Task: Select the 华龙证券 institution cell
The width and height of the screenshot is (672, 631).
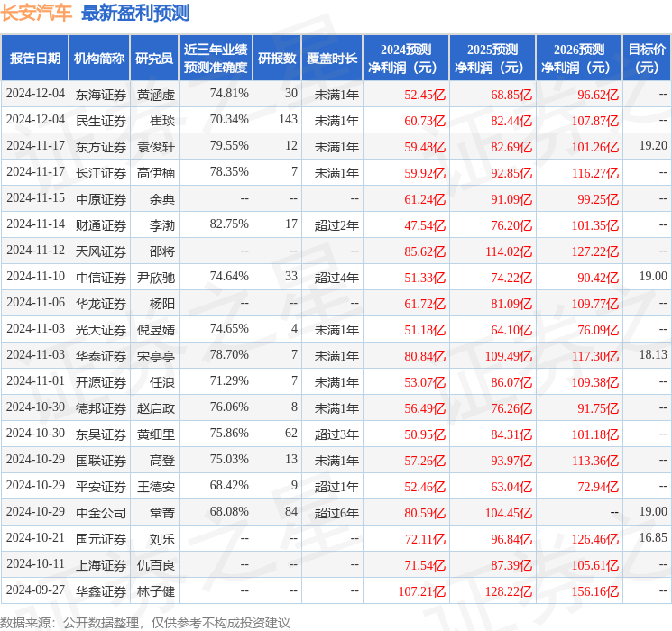Action: (x=101, y=304)
